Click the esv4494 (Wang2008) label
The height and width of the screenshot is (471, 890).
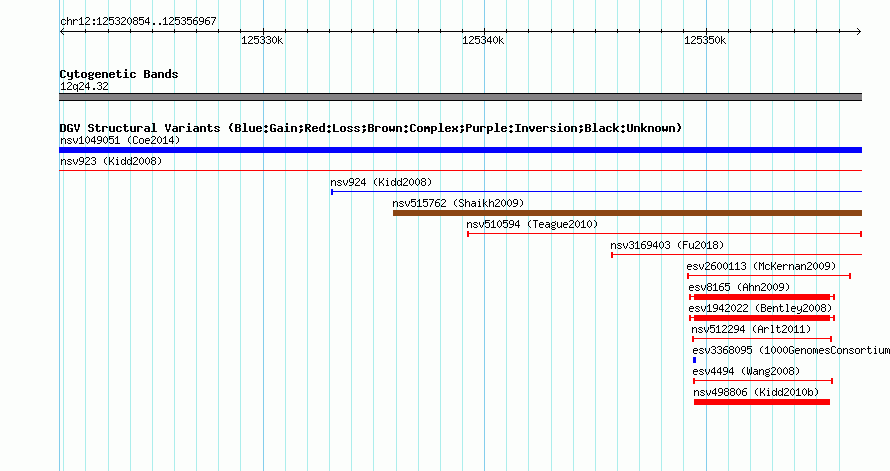point(746,371)
